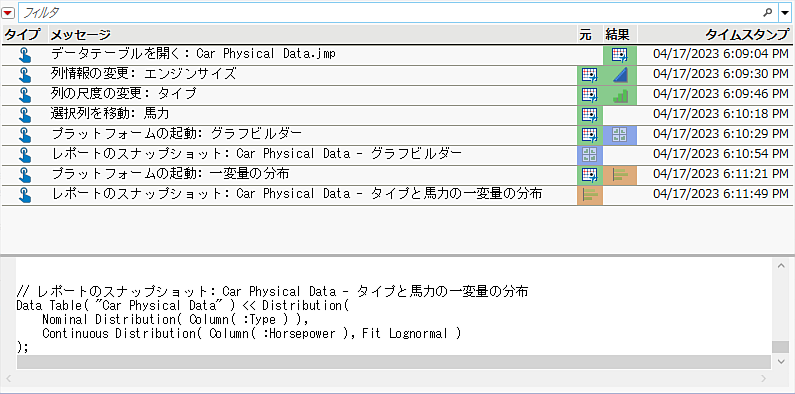Image resolution: width=795 pixels, height=394 pixels.
Task: Click the Data Table( "Car Physical Data" ) script line
Action: (x=183, y=306)
